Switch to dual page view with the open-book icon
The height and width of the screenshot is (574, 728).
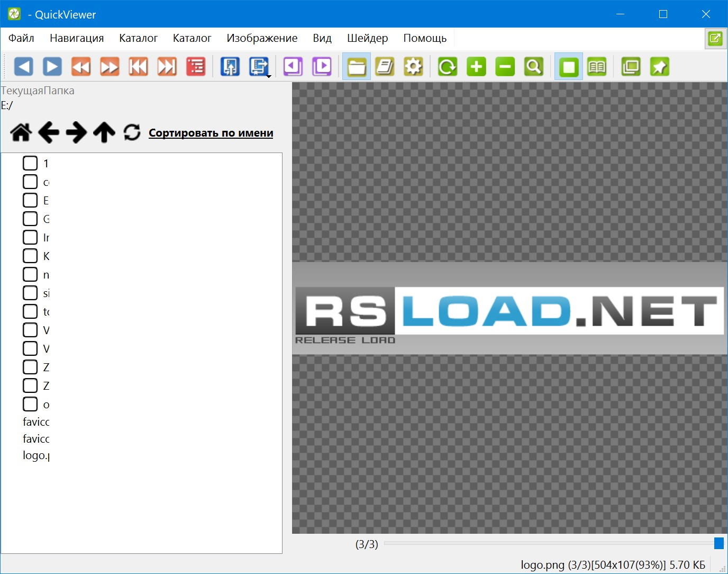coord(597,67)
